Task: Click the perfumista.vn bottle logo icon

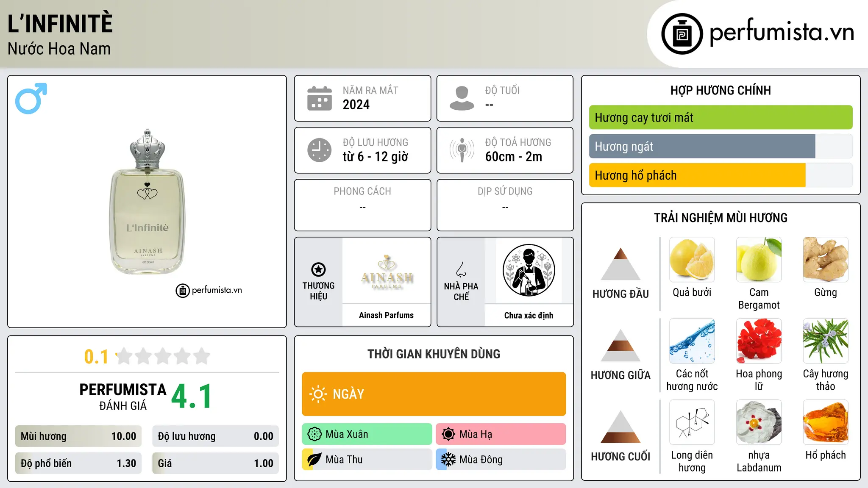Action: click(682, 34)
